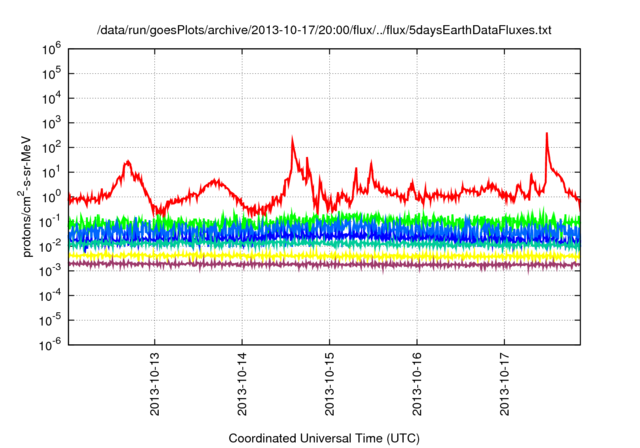Screen dimensions: 640x448
Task: Click the 10^1 y-axis tick label
Action: pos(51,173)
